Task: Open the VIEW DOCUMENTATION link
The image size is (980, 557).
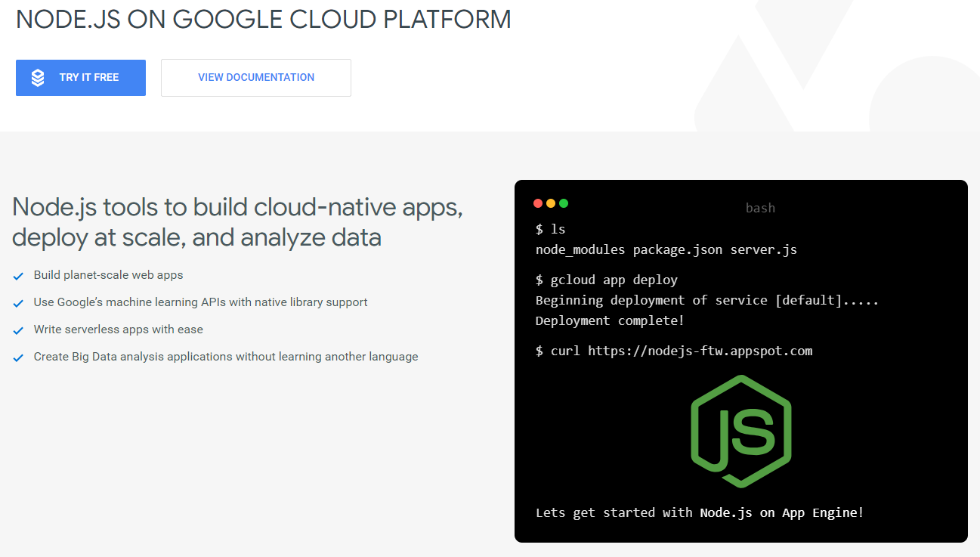Action: pos(256,78)
